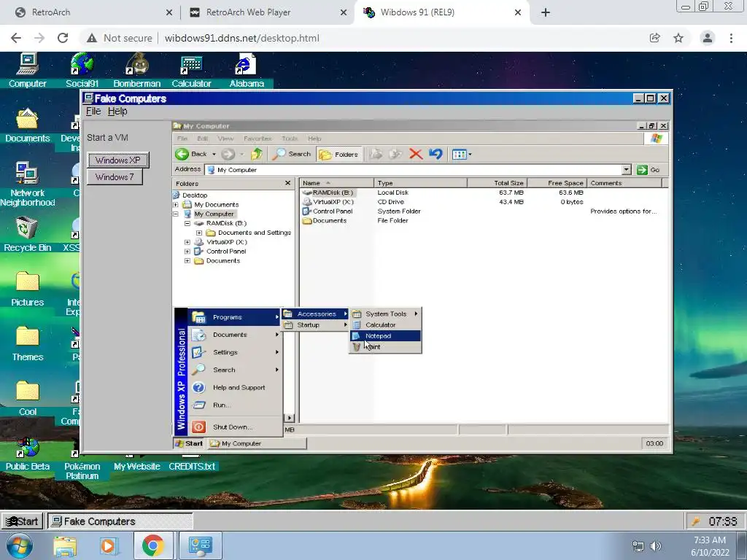Click the red Delete X toolbar icon
747x560 pixels.
pos(416,154)
